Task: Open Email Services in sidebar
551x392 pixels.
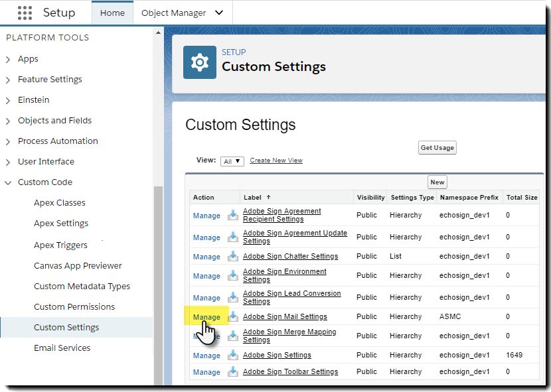Action: click(x=62, y=348)
